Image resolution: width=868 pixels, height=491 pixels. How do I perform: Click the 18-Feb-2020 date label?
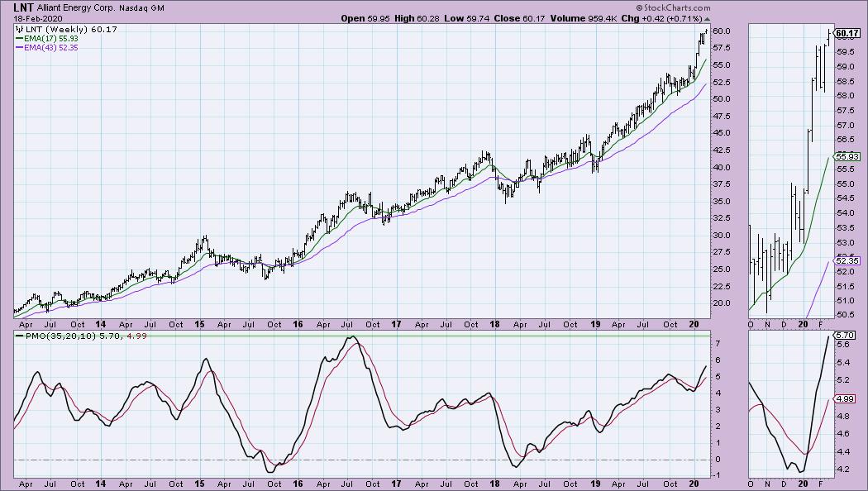pos(38,18)
